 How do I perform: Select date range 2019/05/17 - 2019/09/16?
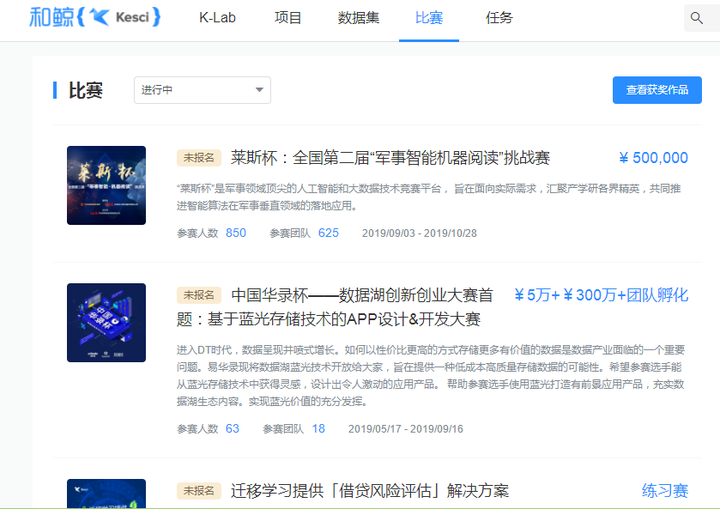click(x=405, y=429)
